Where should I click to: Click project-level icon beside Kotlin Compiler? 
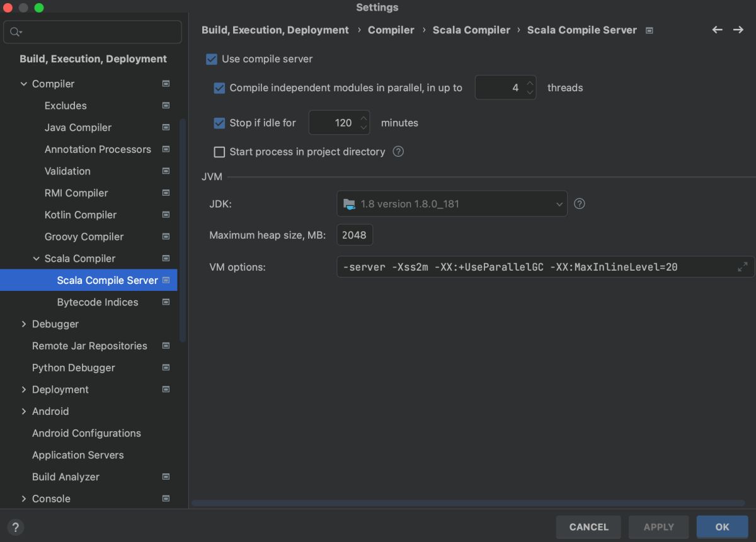(166, 215)
